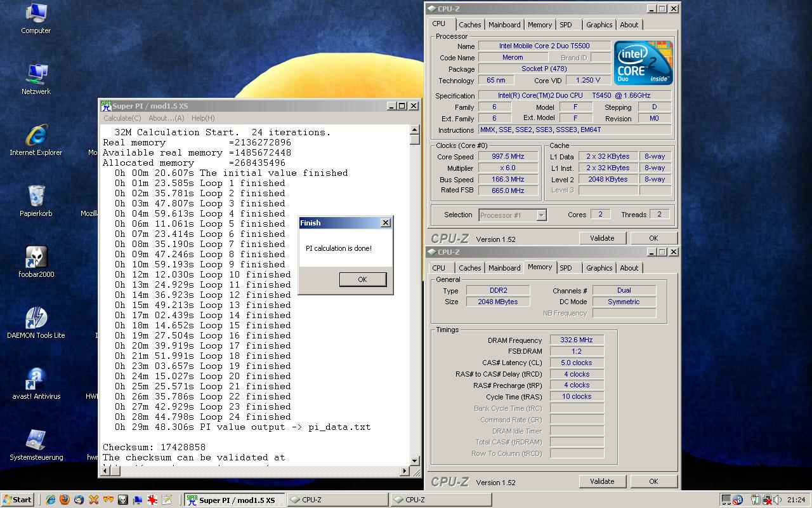Click the disconnected network tray icon

(x=767, y=500)
